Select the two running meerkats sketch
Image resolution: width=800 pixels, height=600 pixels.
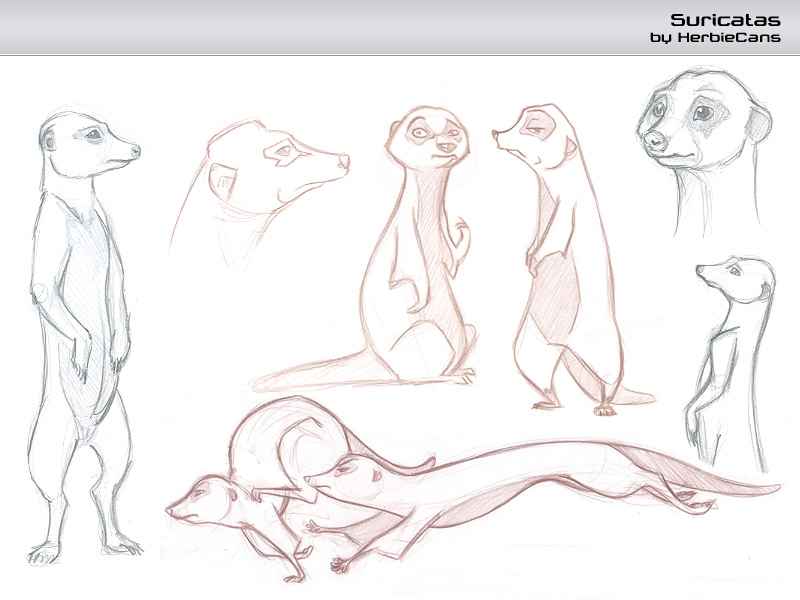point(472,489)
